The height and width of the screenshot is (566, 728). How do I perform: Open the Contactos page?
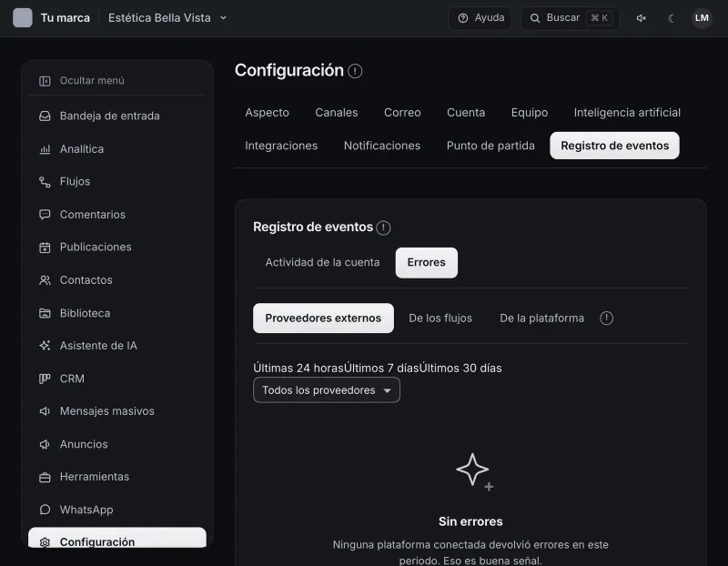[117, 280]
